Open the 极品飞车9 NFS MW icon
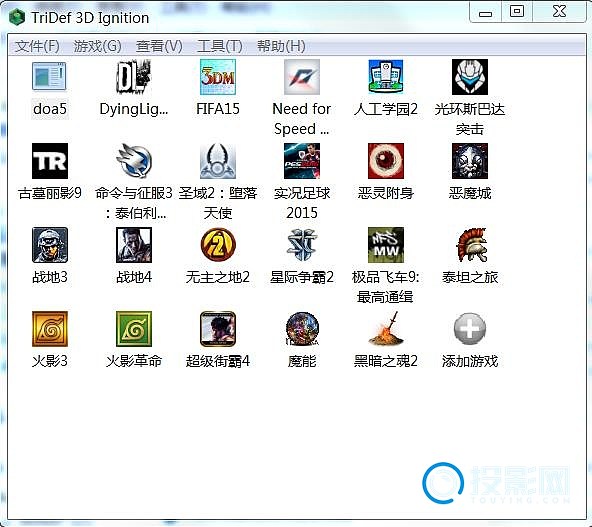Viewport: 592px width, 527px height. point(385,245)
